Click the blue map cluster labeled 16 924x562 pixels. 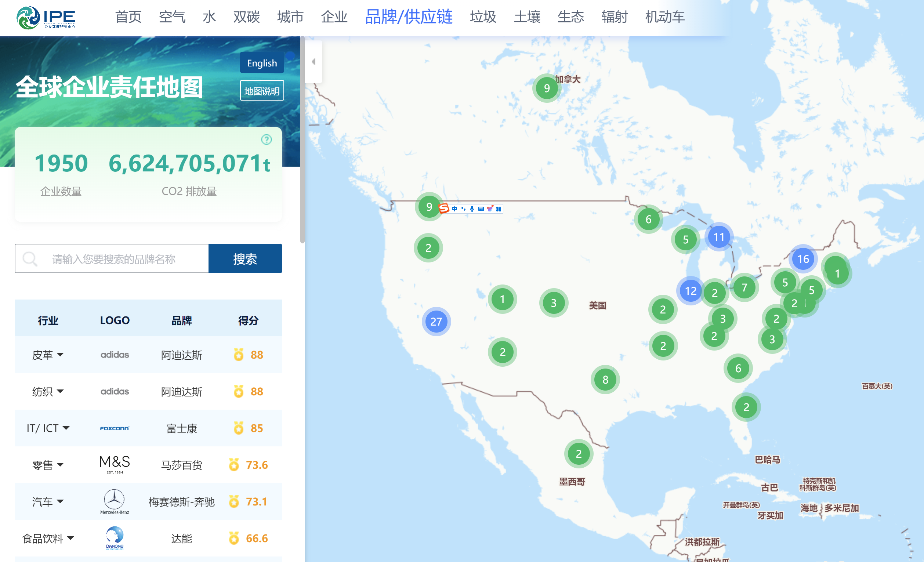[x=803, y=259]
